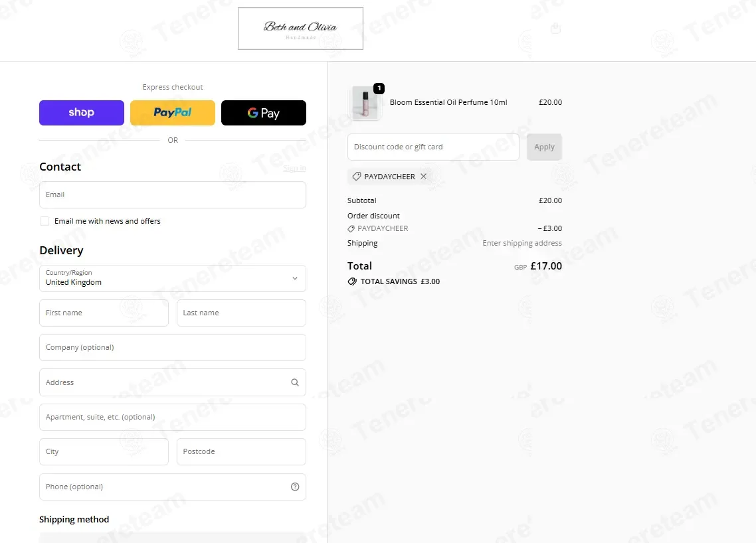Focus the Email input field
The width and height of the screenshot is (756, 543).
(173, 194)
